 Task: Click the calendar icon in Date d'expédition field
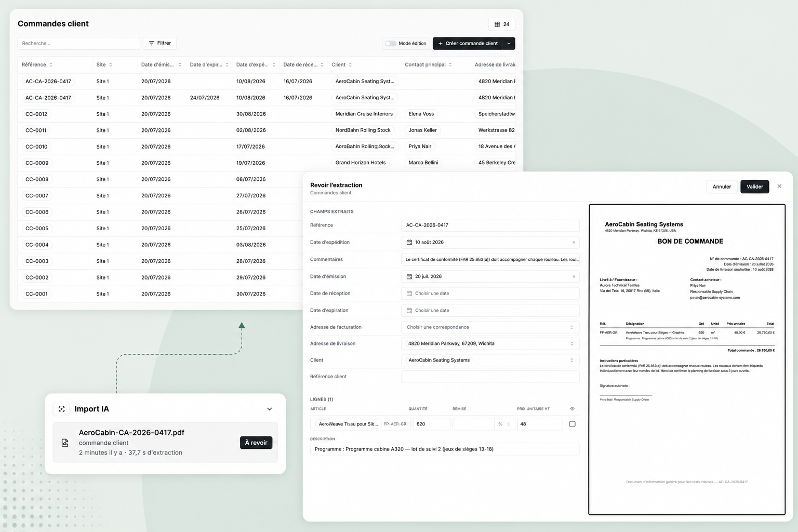point(409,242)
